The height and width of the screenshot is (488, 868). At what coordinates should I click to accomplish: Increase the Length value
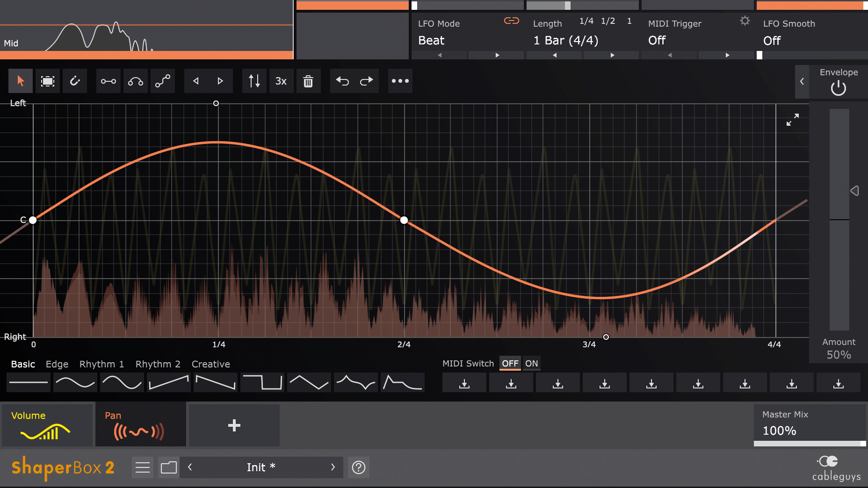point(612,55)
